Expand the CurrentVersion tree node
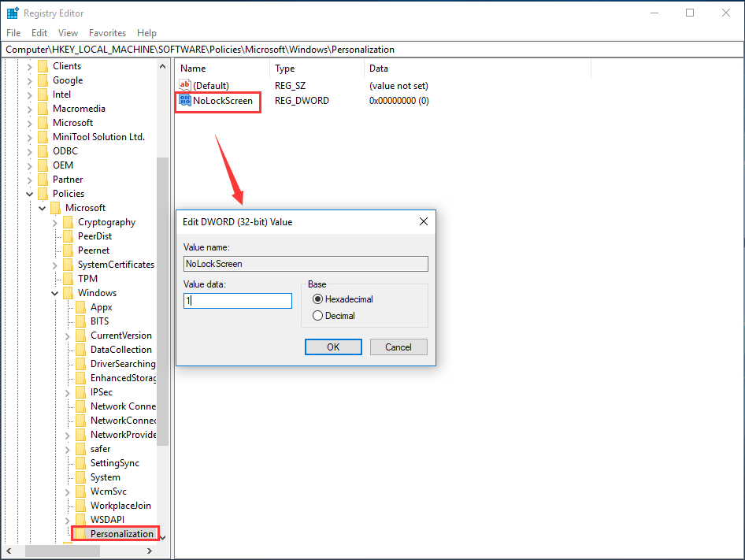 pos(67,335)
